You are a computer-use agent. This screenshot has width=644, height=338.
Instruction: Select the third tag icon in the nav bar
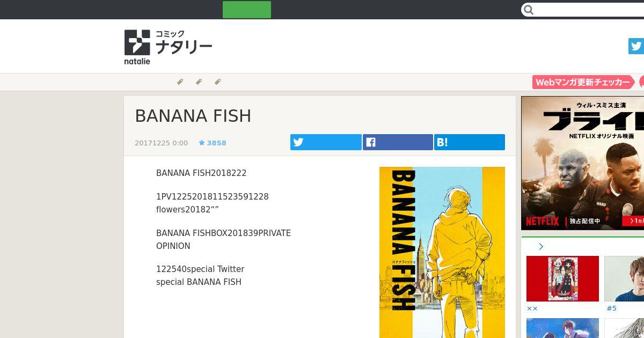pos(218,82)
